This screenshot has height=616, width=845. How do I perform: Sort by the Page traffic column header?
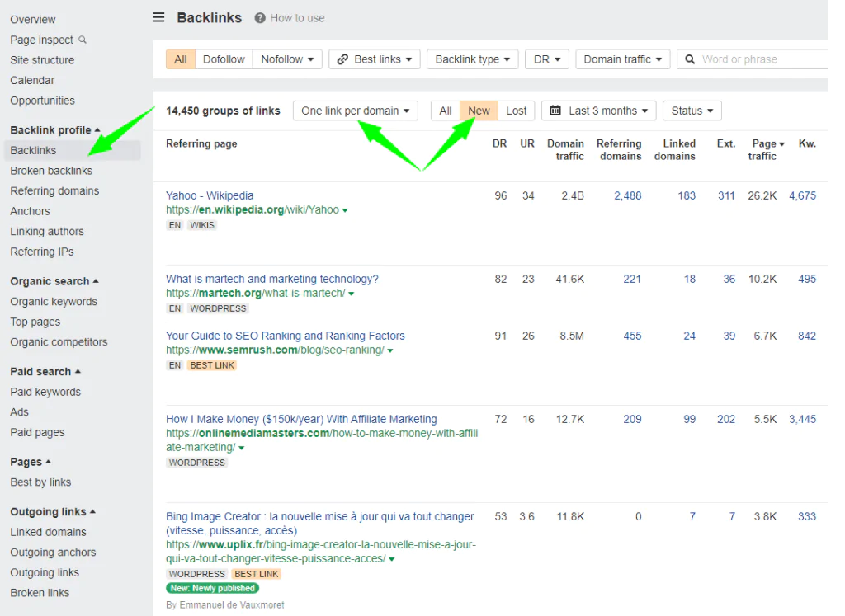tap(767, 150)
